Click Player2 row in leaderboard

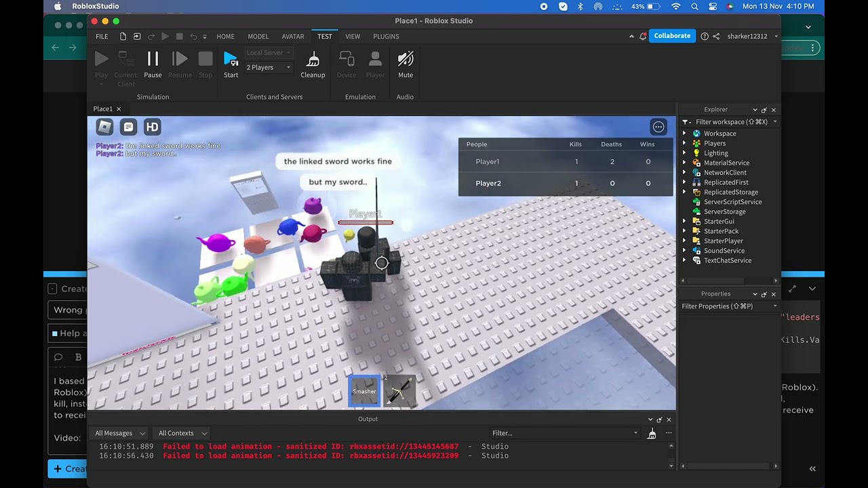click(x=566, y=183)
